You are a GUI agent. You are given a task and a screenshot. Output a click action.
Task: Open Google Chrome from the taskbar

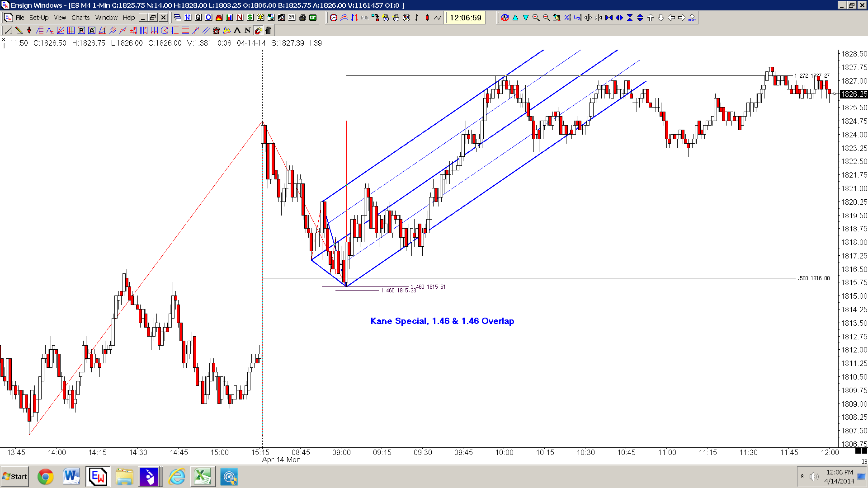click(x=45, y=477)
